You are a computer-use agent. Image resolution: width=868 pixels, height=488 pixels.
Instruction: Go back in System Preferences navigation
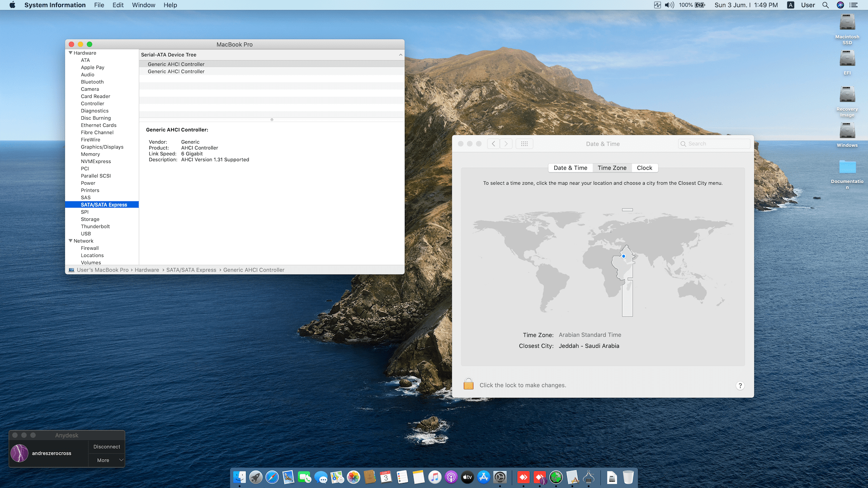click(x=493, y=144)
